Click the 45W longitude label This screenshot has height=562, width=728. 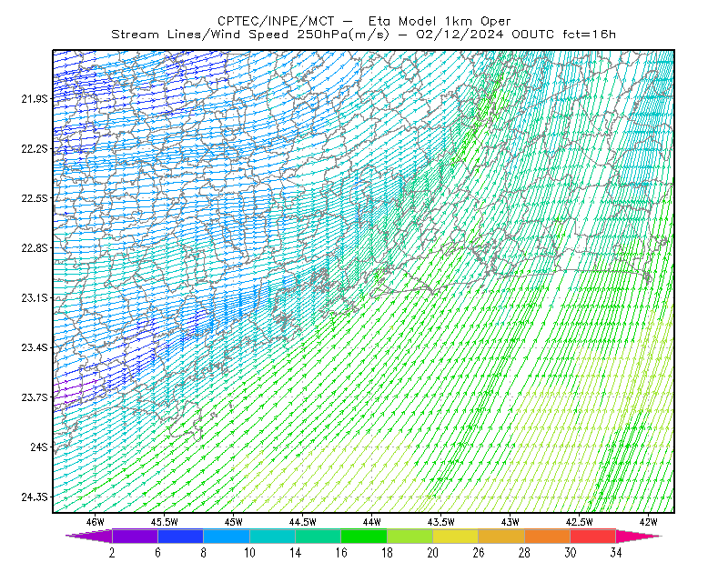click(234, 522)
